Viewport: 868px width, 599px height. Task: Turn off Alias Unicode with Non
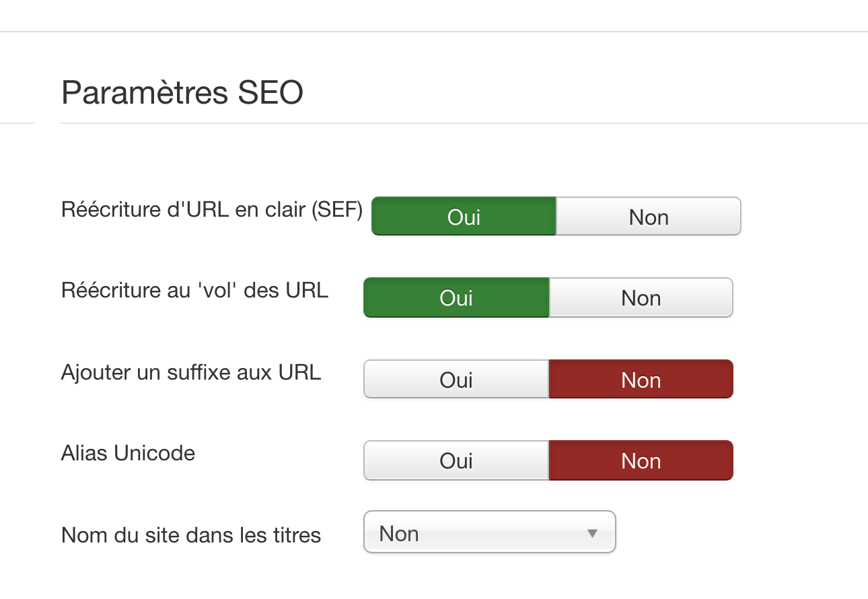(641, 461)
